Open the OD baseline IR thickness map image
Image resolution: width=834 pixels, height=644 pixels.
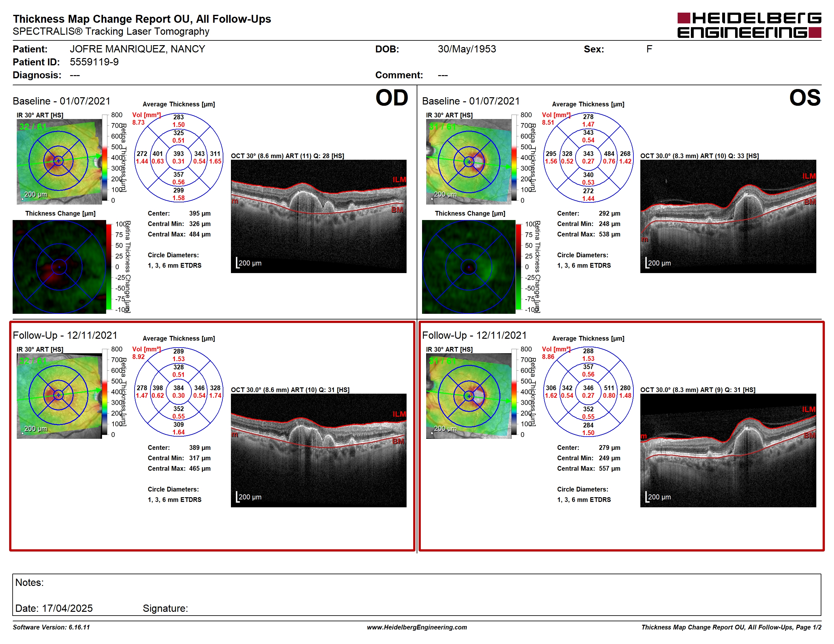(59, 161)
